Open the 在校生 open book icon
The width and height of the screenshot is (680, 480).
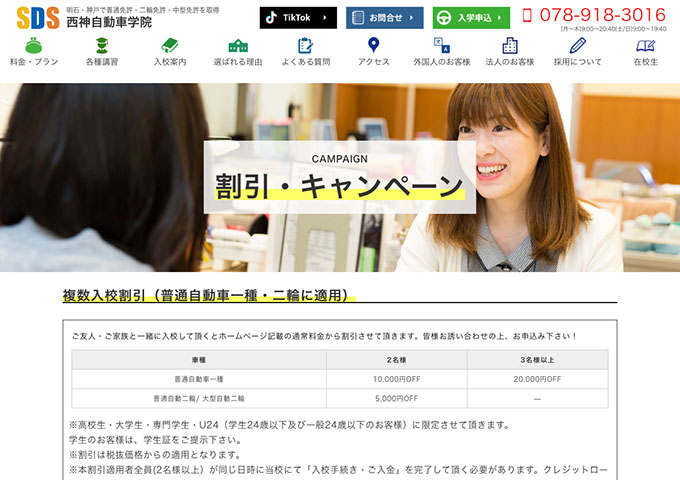click(x=646, y=45)
